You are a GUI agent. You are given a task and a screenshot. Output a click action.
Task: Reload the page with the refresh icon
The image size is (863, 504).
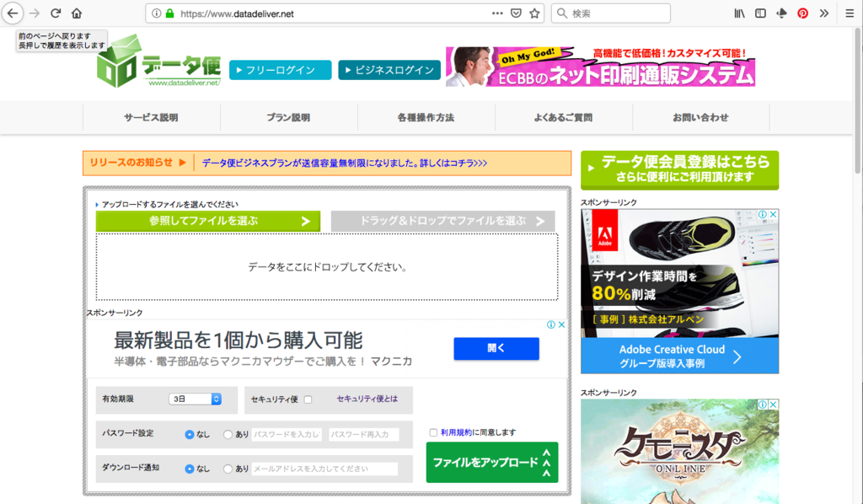pyautogui.click(x=56, y=13)
